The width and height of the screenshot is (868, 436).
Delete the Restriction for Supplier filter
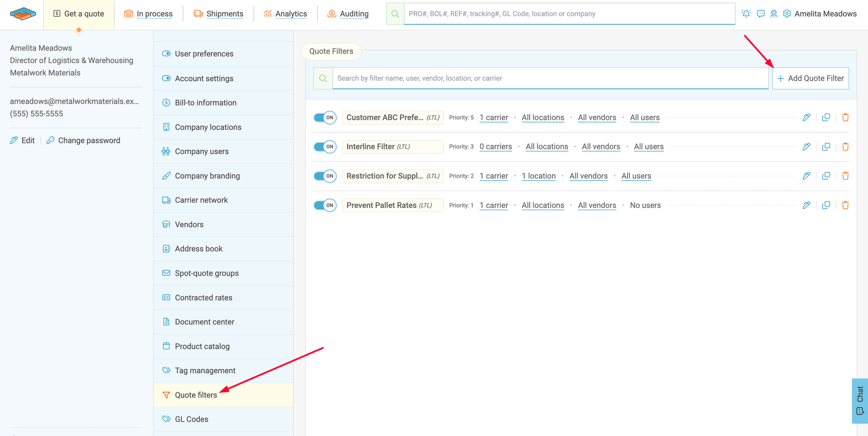(845, 176)
